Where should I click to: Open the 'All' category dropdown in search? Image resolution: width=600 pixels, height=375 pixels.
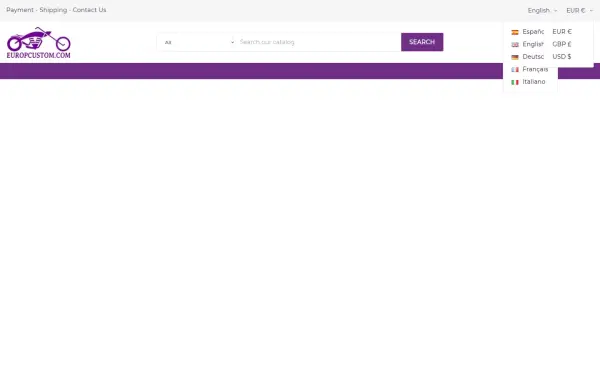click(198, 42)
